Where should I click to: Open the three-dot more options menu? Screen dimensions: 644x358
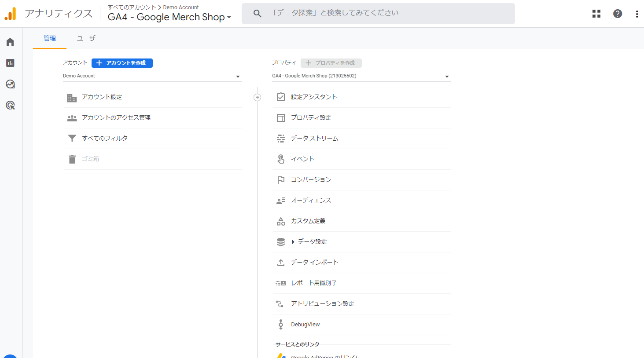pyautogui.click(x=637, y=14)
